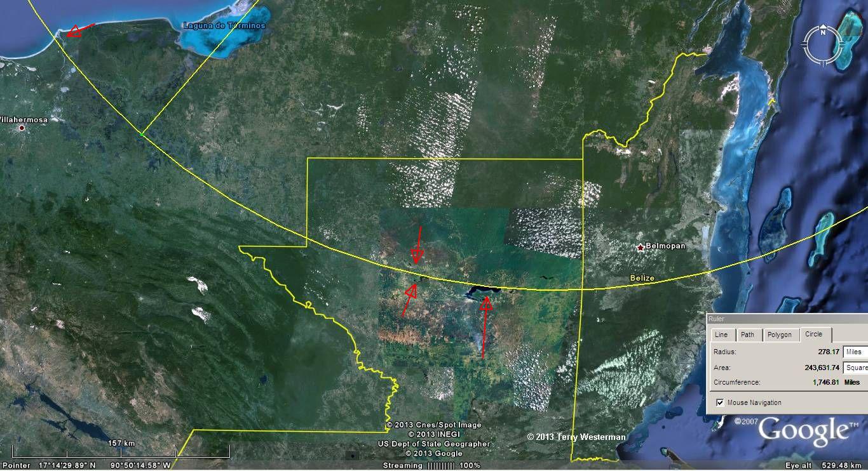Click the 2013 Cnes/Spot Image attribution text
Image resolution: width=868 pixels, height=471 pixels.
434,425
